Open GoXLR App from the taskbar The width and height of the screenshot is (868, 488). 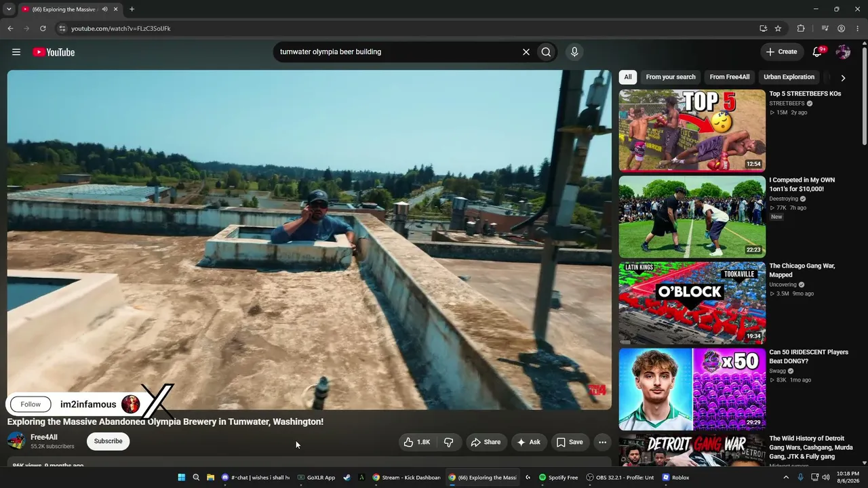coord(317,477)
